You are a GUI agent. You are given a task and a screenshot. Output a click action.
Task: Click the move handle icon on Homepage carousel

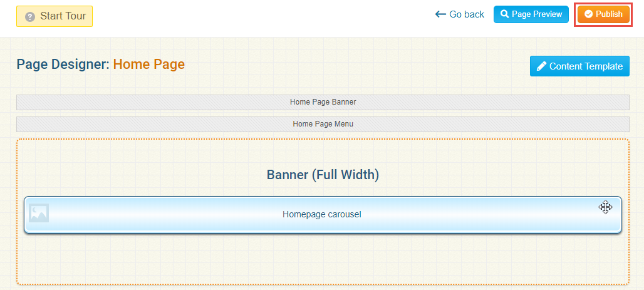[x=605, y=207]
